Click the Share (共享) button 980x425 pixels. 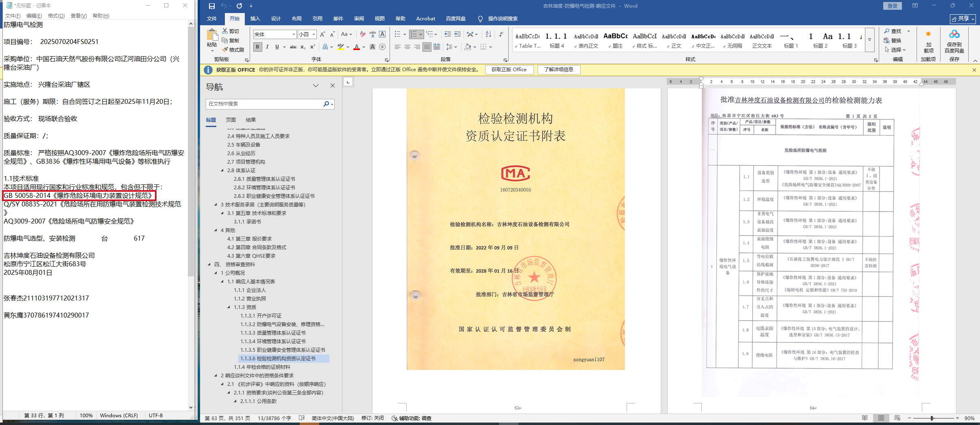pos(962,19)
